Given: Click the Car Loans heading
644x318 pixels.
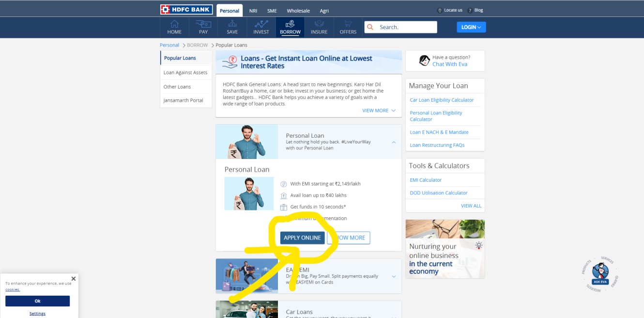Looking at the screenshot, I should [x=299, y=312].
